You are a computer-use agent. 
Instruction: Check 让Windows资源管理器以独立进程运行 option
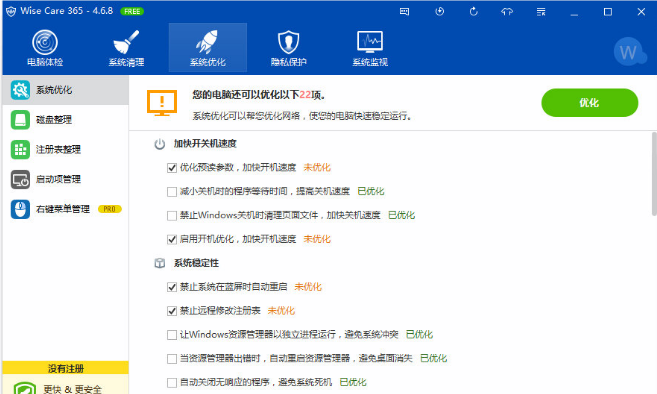click(172, 335)
